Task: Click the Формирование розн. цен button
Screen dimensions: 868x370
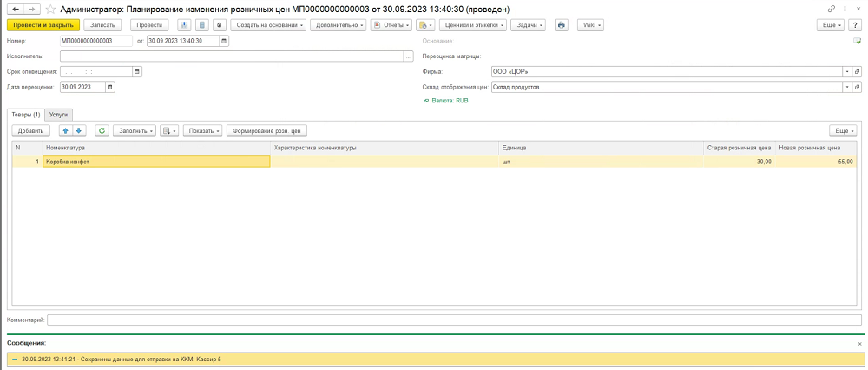Action: coord(266,130)
